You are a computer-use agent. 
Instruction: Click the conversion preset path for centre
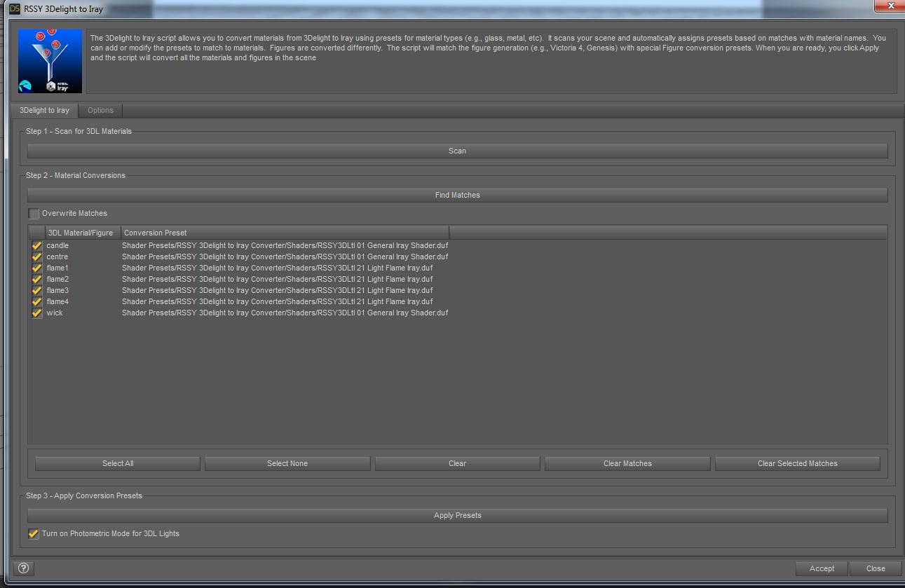pyautogui.click(x=285, y=257)
